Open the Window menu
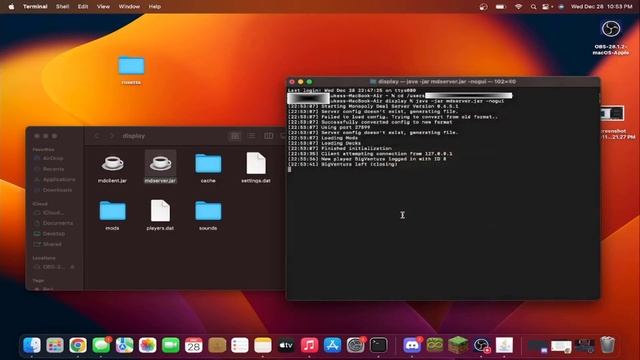The image size is (640, 360). pos(129,7)
